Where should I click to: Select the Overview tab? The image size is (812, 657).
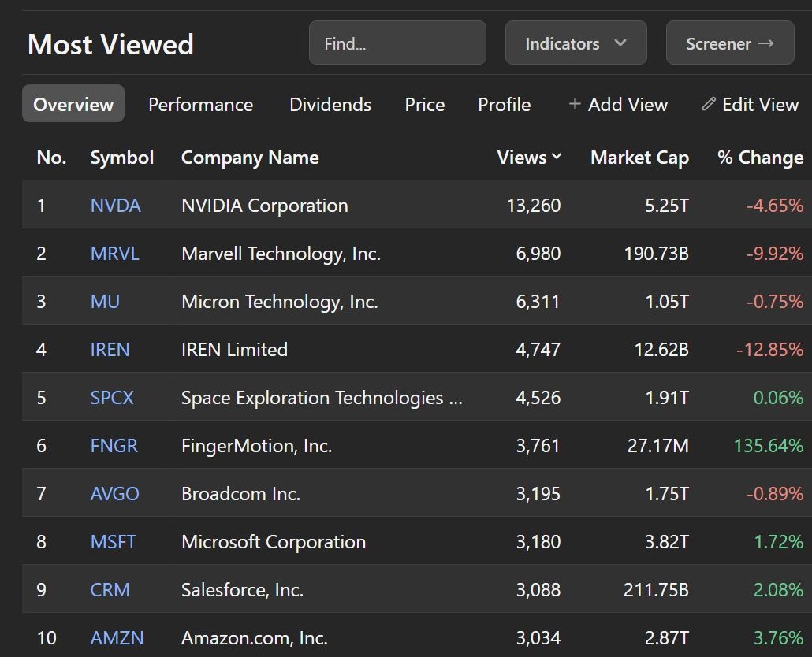coord(73,104)
